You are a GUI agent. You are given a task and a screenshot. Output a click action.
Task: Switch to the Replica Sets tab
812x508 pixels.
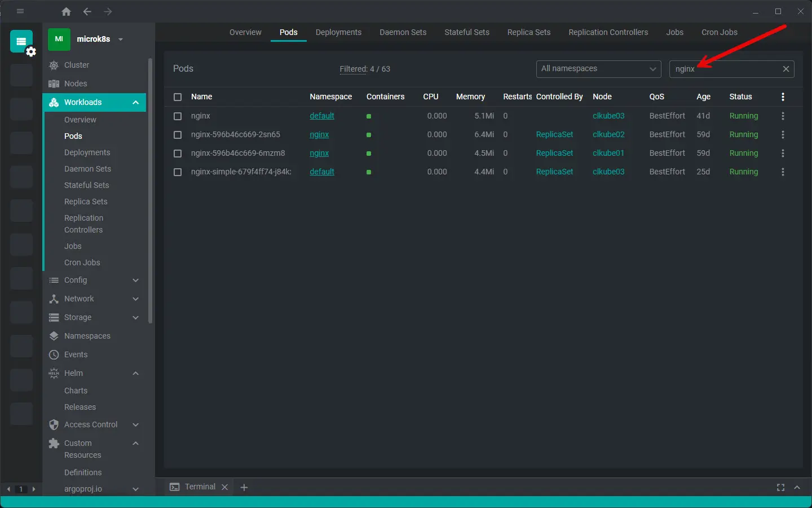[529, 32]
